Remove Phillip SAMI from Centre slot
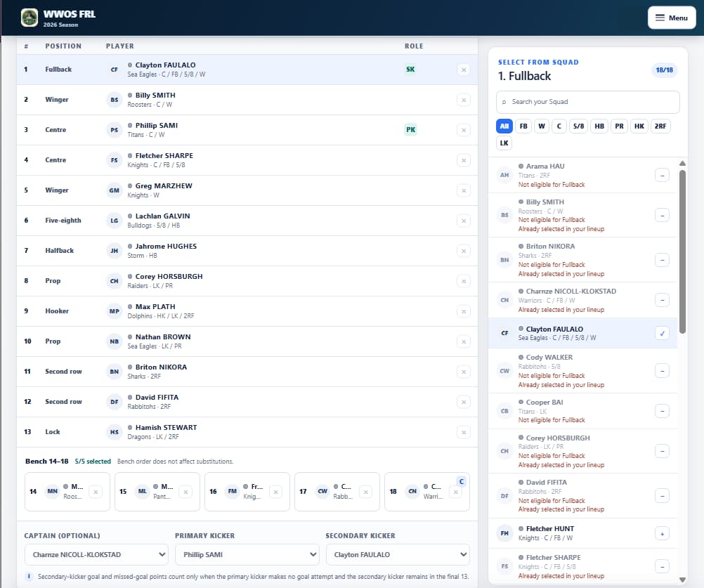704x588 pixels. pos(463,130)
